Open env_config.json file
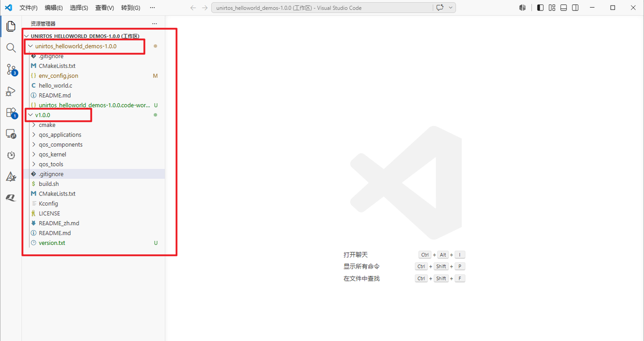644x341 pixels. click(x=58, y=76)
